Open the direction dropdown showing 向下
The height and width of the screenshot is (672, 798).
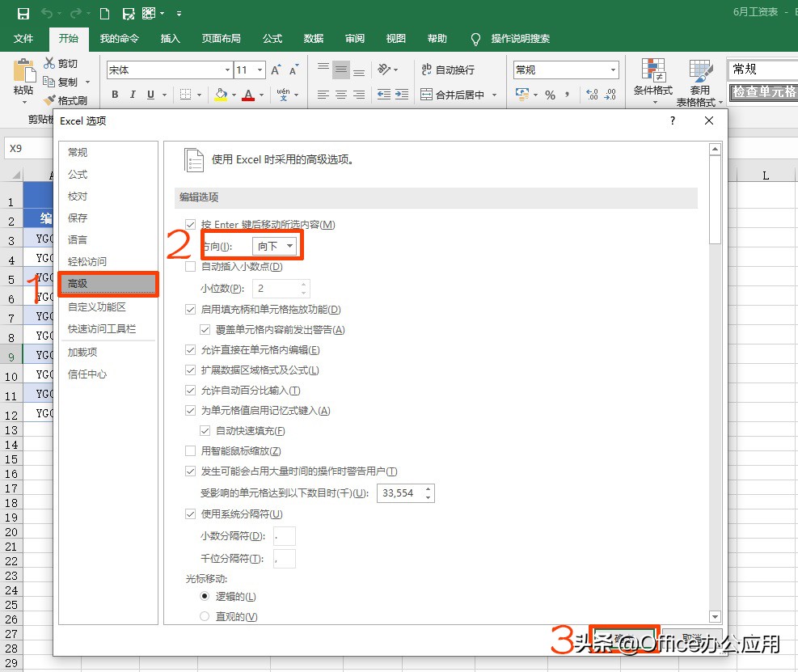[274, 247]
